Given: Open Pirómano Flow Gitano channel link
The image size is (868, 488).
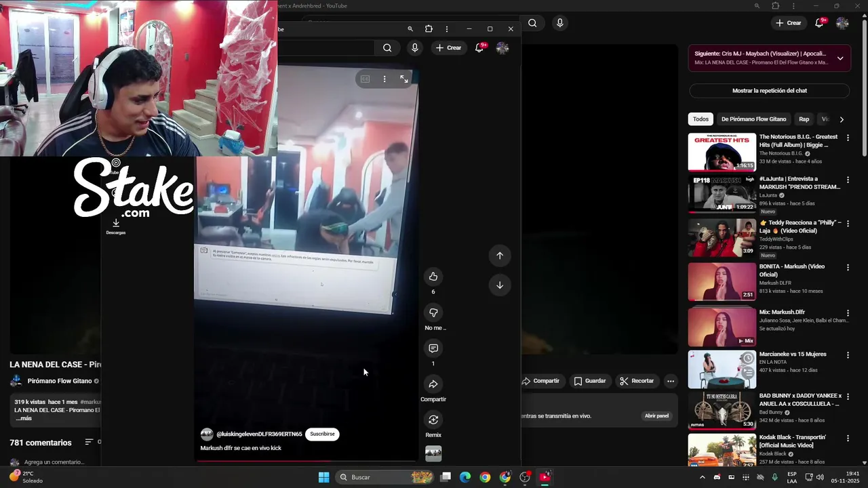Looking at the screenshot, I should coord(60,381).
